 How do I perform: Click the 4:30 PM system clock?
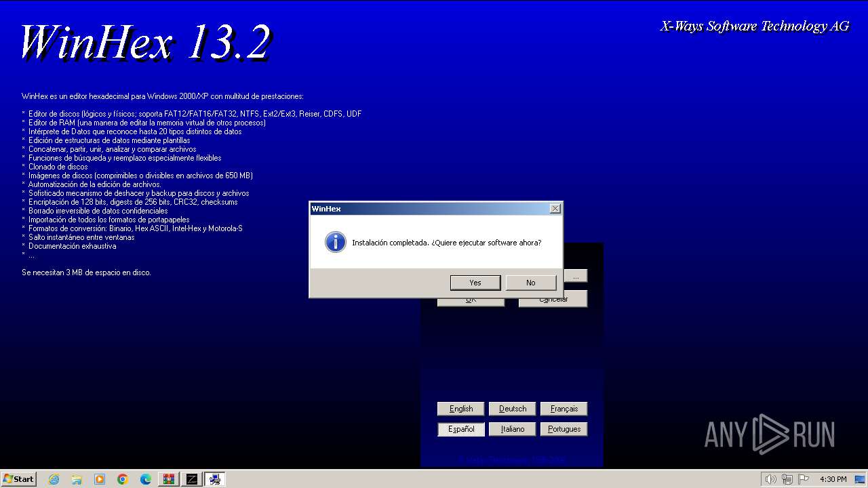click(x=833, y=479)
